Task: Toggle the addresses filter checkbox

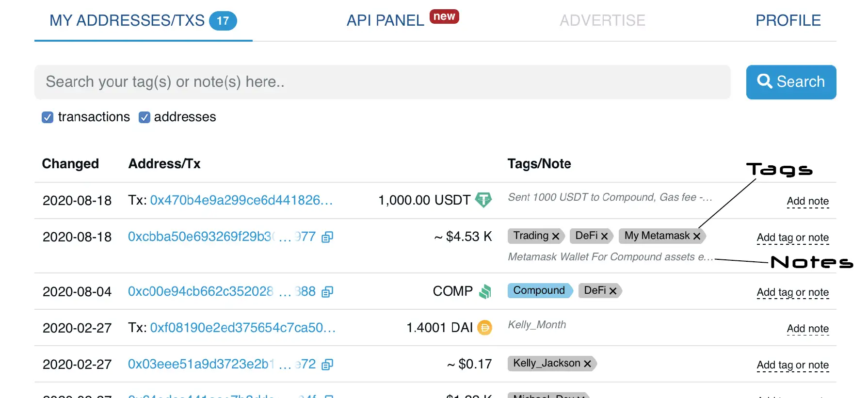Action: point(145,117)
